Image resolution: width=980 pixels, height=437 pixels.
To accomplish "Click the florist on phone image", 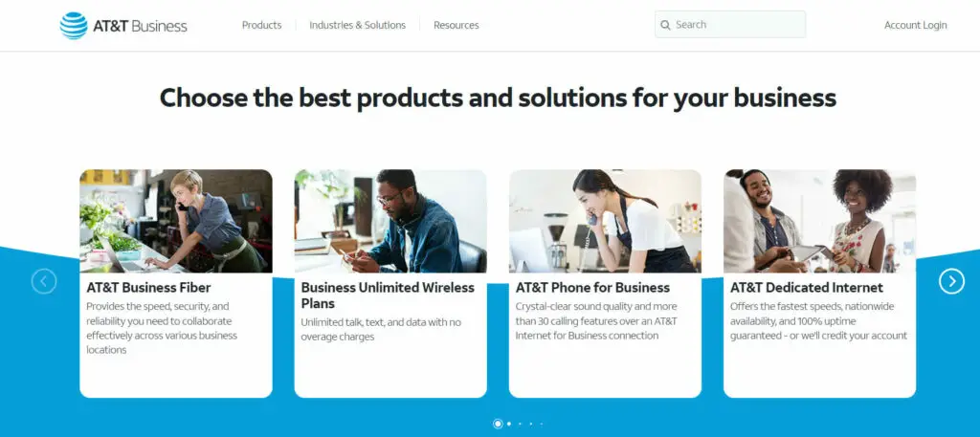I will pos(176,221).
